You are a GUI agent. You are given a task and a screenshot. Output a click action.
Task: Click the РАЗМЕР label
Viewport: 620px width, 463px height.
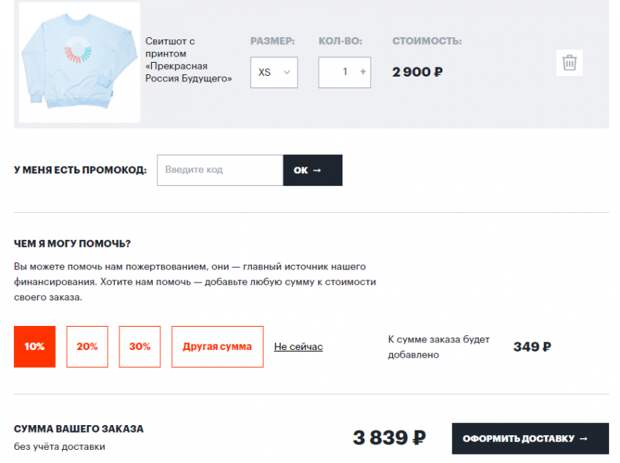click(x=272, y=41)
